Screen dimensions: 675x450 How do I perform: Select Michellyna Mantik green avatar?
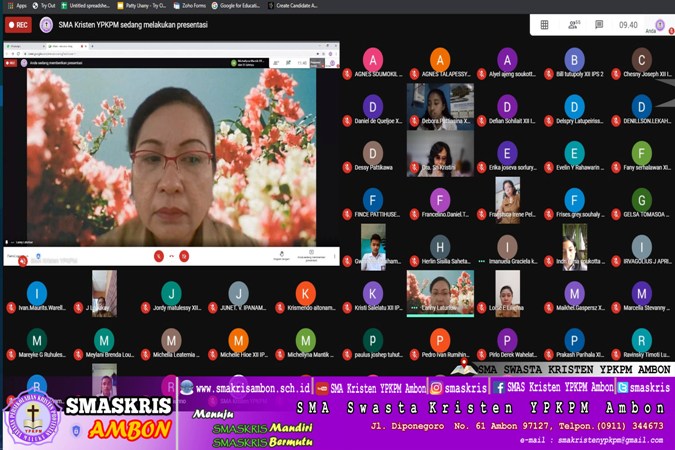pyautogui.click(x=306, y=340)
